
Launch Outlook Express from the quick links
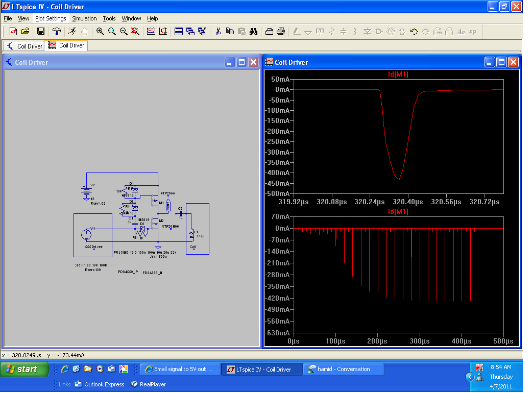(x=100, y=384)
